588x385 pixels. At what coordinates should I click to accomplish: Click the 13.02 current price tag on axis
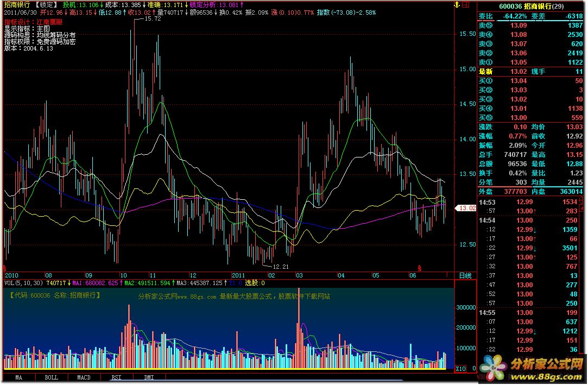(x=466, y=208)
